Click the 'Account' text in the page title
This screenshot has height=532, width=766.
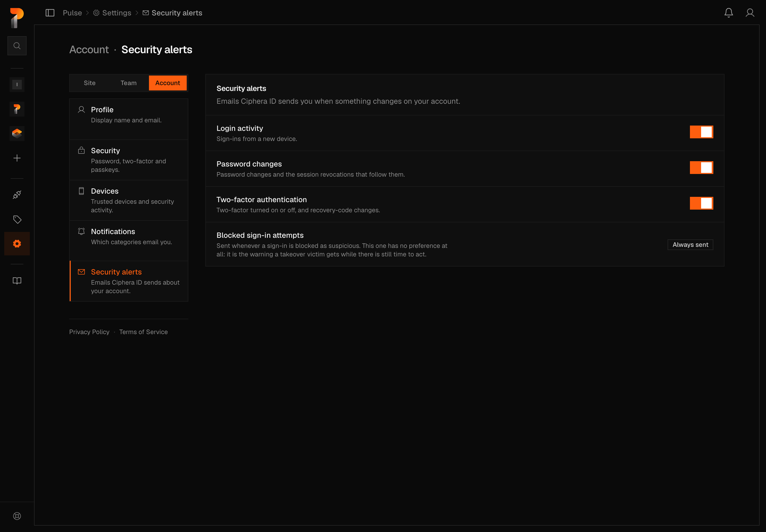(89, 50)
